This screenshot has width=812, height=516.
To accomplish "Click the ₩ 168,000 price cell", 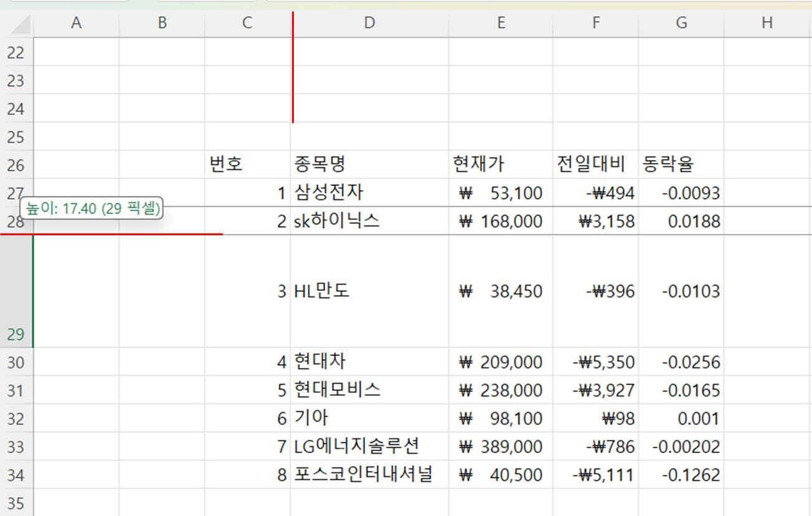I will (501, 221).
